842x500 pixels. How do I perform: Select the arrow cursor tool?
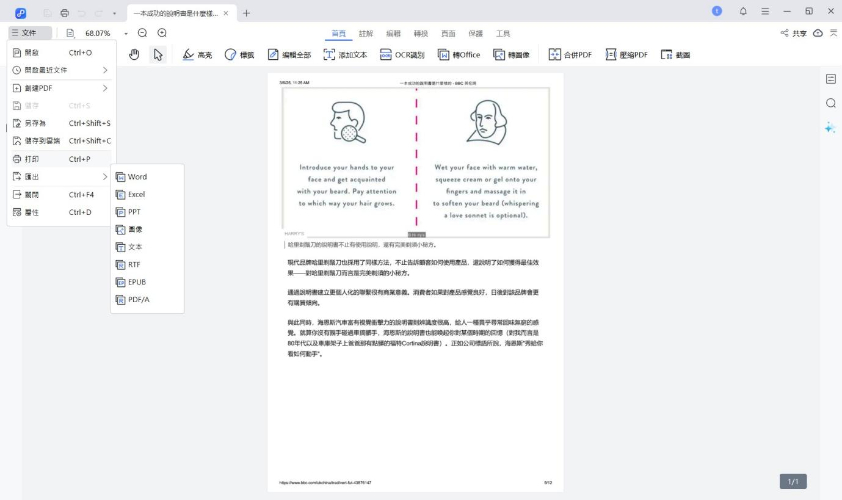pos(157,54)
